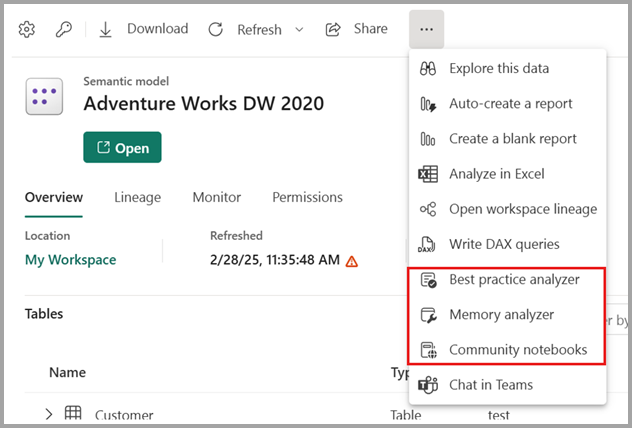Click the Memory analyzer wrench icon
The width and height of the screenshot is (632, 428).
pos(428,315)
